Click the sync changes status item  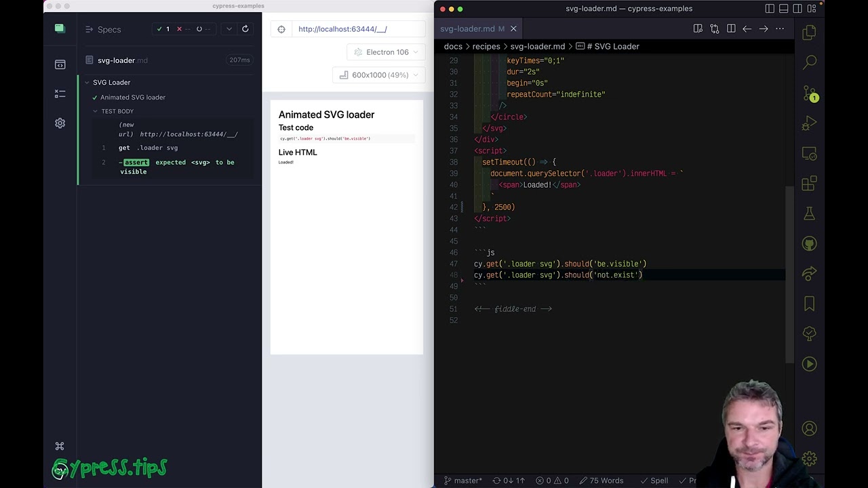click(x=509, y=481)
